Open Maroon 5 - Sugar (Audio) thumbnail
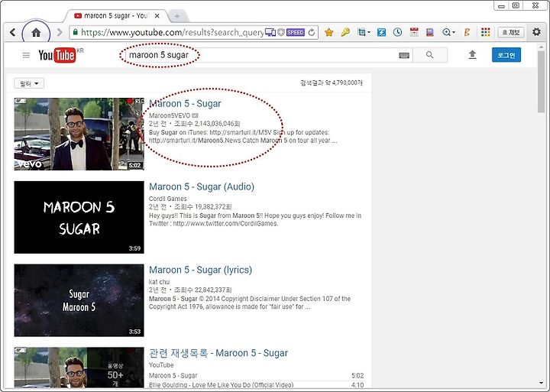 tap(79, 217)
